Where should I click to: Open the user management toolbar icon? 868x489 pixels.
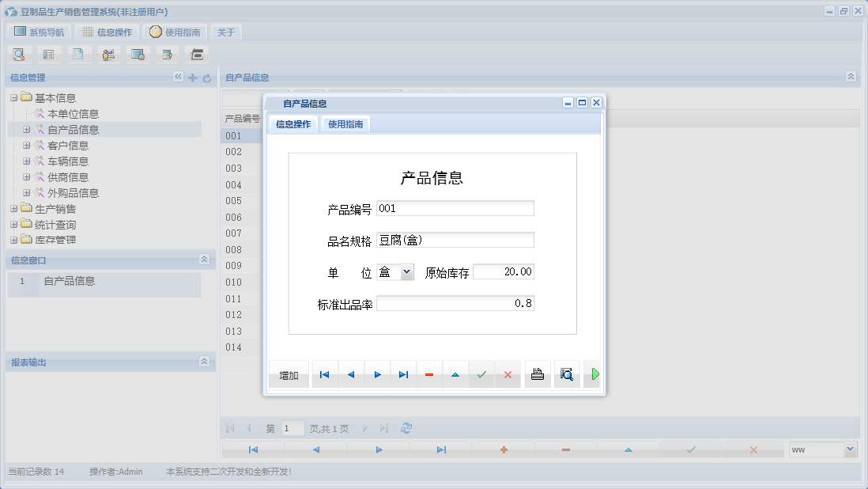point(108,54)
